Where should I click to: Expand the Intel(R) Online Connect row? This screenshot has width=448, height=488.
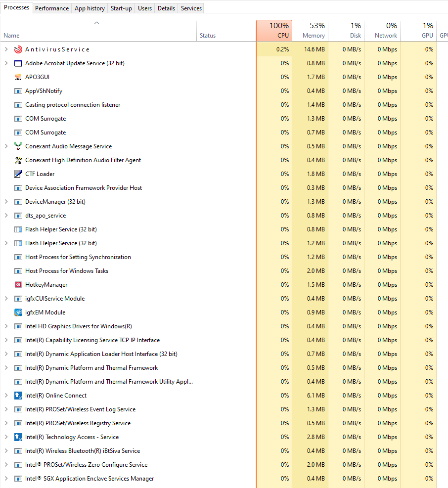(6, 396)
